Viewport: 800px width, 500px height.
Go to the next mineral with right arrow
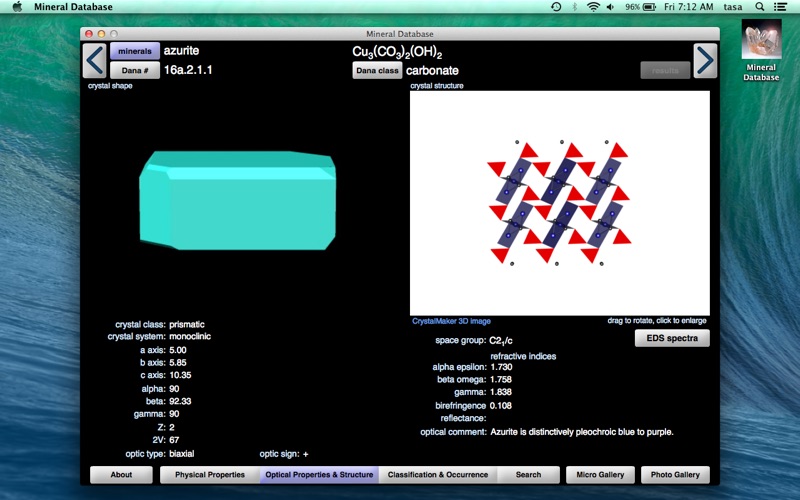point(705,61)
